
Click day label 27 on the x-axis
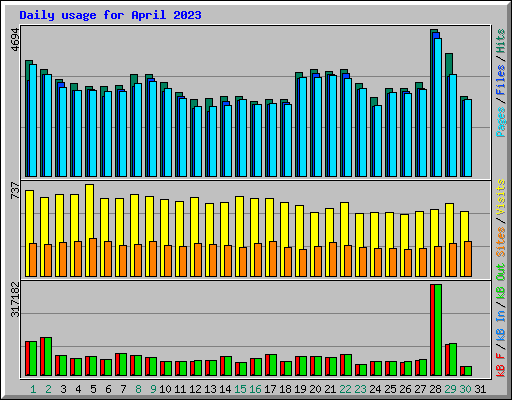pos(420,389)
